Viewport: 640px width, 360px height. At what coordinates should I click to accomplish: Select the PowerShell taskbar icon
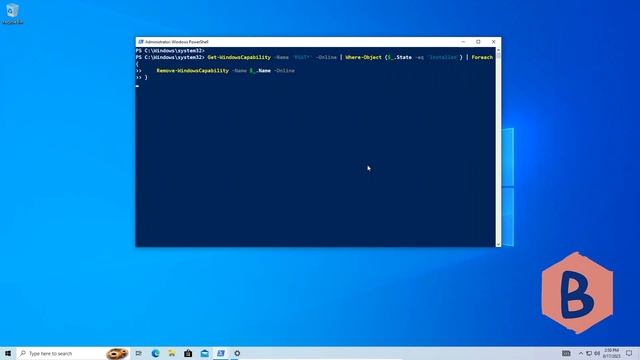click(x=221, y=353)
